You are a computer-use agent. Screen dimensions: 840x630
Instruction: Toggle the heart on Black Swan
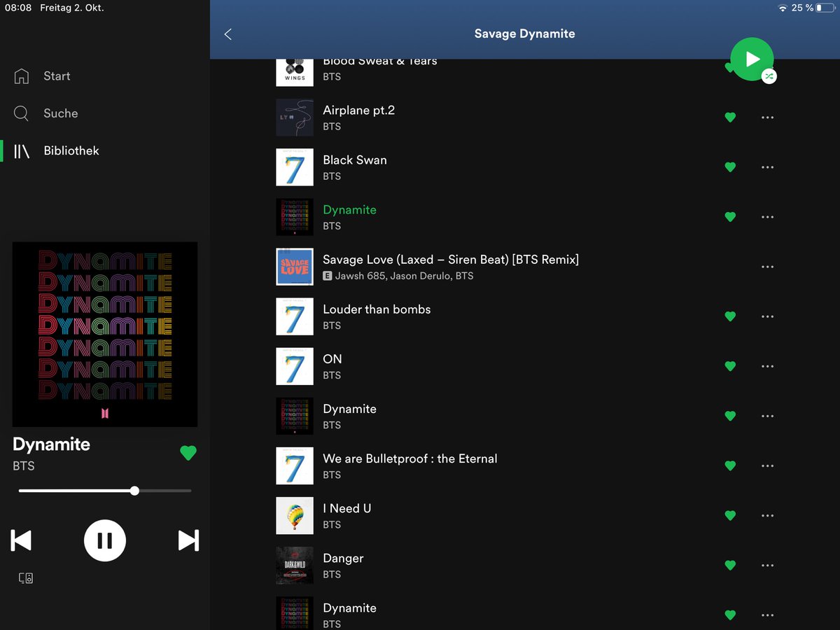point(730,167)
